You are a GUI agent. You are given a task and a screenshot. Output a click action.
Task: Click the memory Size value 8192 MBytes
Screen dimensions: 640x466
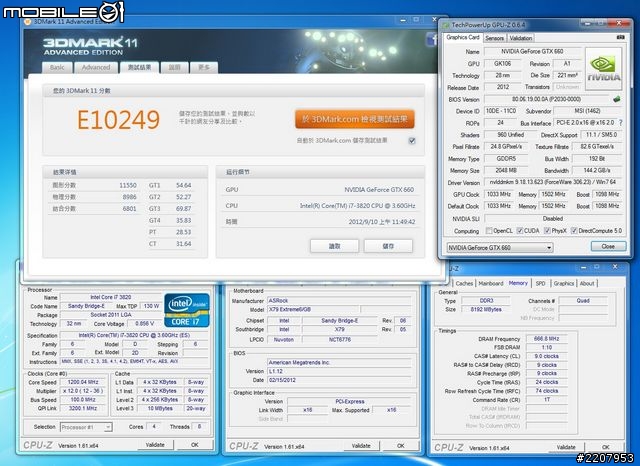click(x=486, y=309)
